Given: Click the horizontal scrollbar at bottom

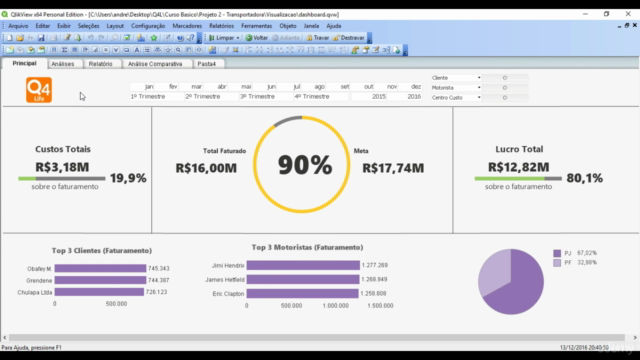Looking at the screenshot, I should click(x=317, y=338).
